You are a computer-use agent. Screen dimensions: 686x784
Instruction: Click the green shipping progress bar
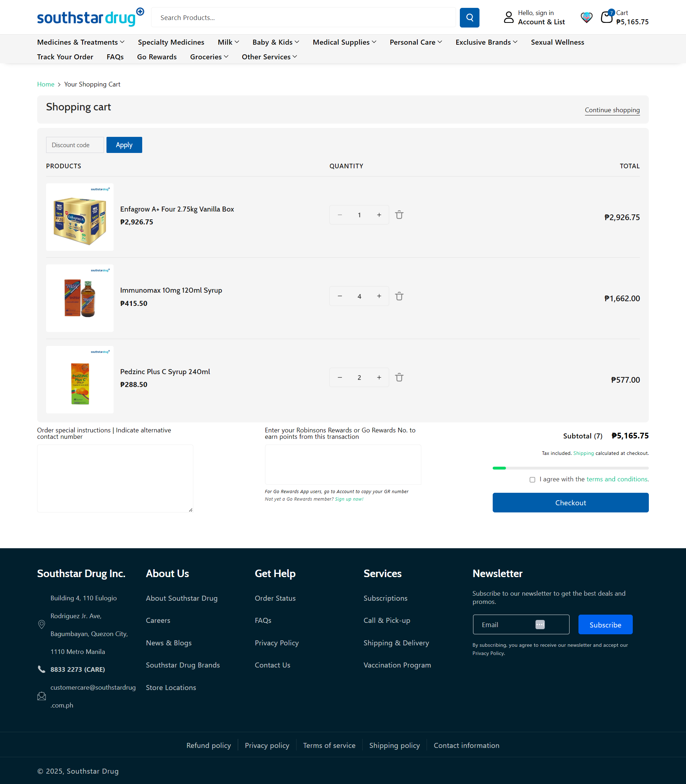tap(499, 468)
